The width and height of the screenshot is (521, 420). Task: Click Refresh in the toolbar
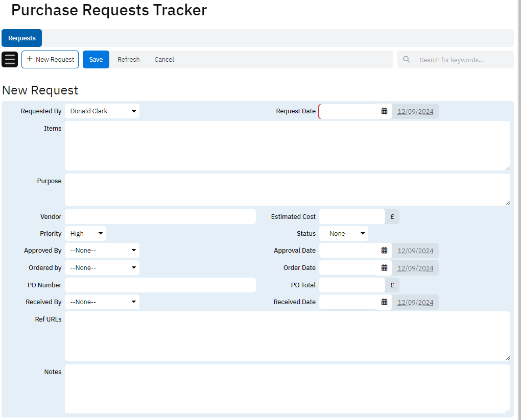point(128,60)
